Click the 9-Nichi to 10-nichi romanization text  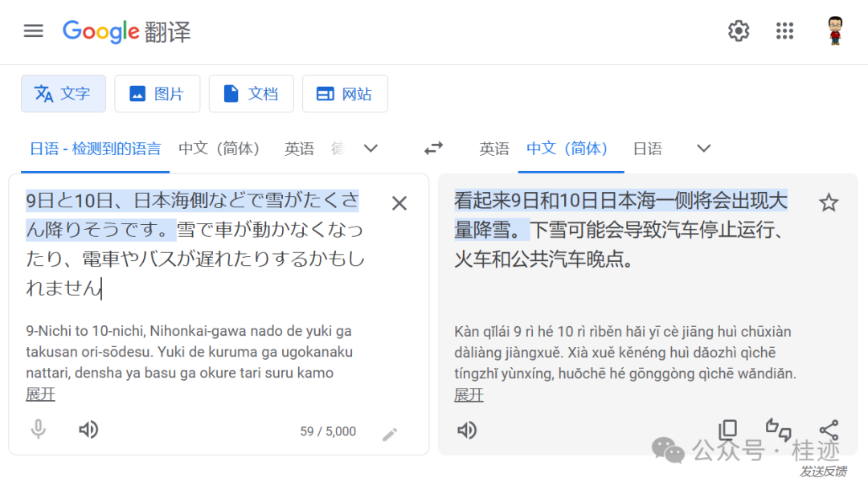[190, 352]
